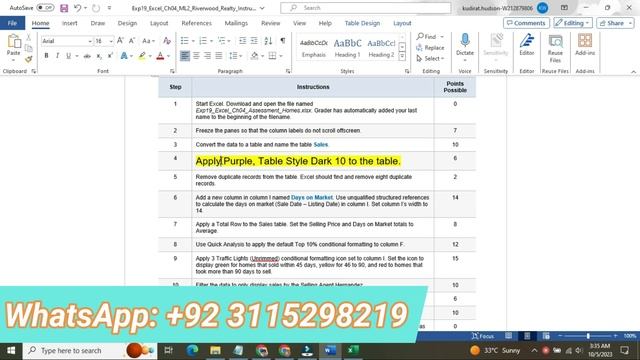Image resolution: width=640 pixels, height=360 pixels.
Task: Align text right
Action: (207, 56)
